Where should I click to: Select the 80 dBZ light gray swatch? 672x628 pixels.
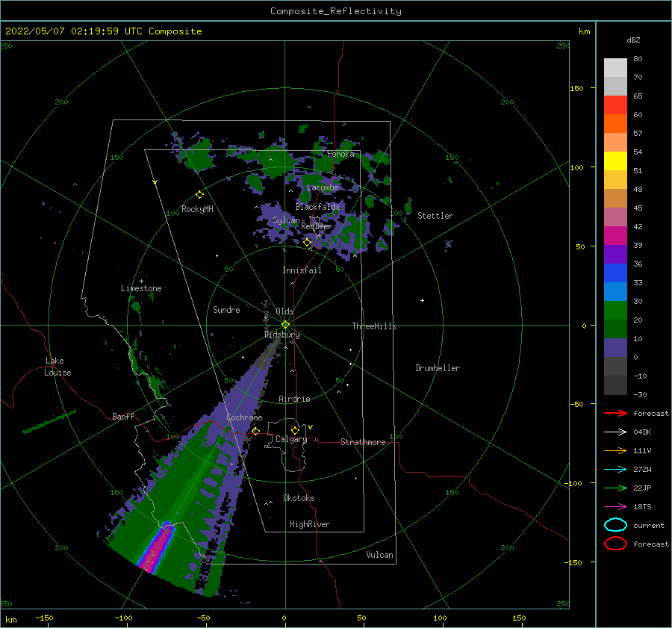(615, 68)
